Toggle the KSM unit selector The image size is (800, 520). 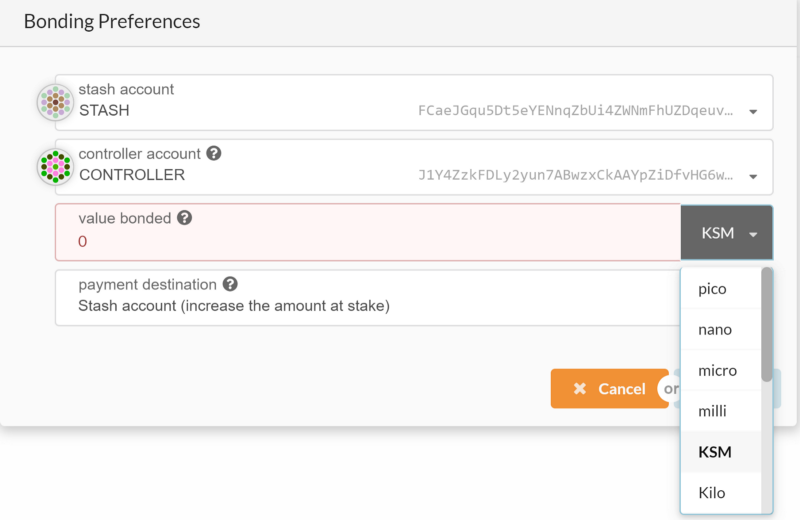point(727,233)
